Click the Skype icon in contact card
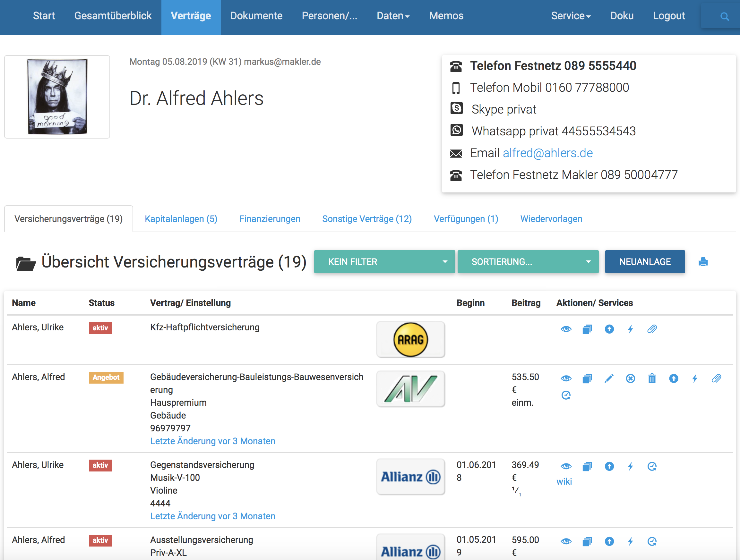This screenshot has width=740, height=560. coord(457,108)
